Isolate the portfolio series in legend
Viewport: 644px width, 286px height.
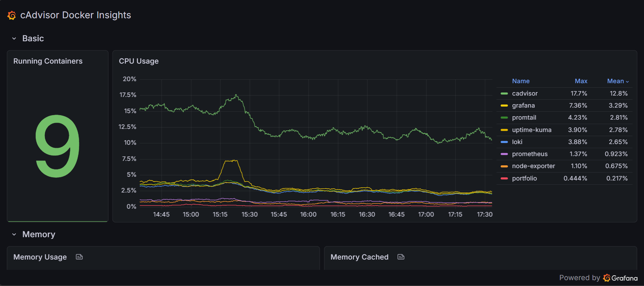click(525, 178)
